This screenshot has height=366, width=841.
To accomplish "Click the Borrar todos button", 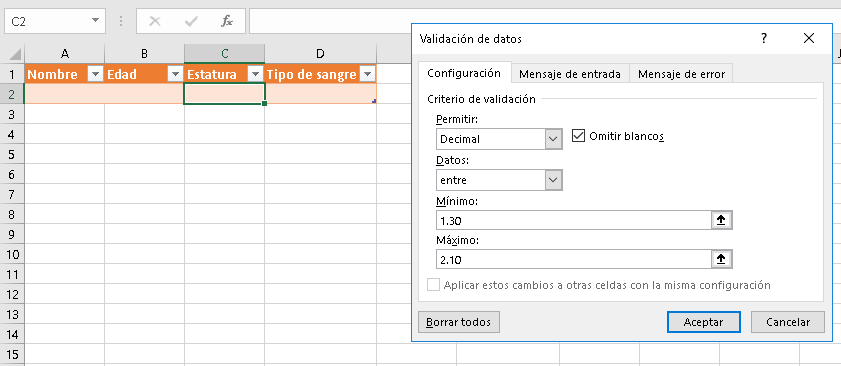I will tap(459, 322).
